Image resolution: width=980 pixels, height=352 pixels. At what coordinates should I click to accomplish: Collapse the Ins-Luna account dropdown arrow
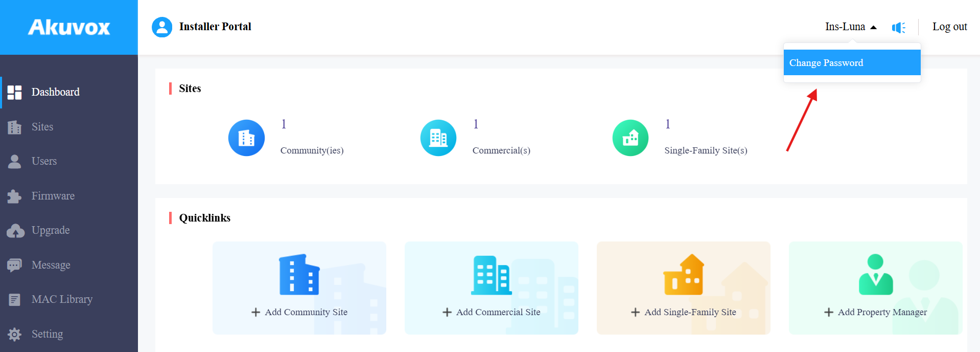pos(873,28)
